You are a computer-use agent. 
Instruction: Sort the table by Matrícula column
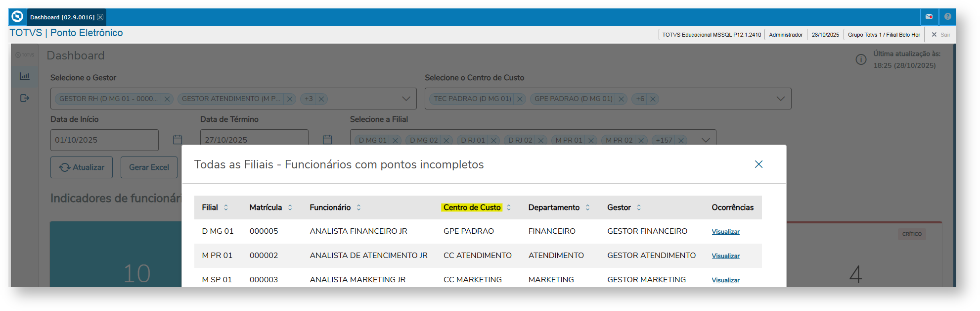[290, 207]
